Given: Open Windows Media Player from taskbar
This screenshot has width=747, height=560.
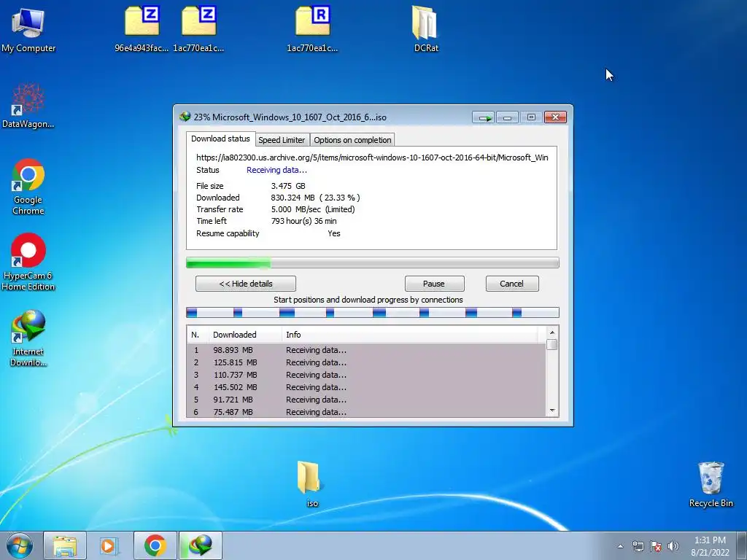Looking at the screenshot, I should pyautogui.click(x=109, y=545).
